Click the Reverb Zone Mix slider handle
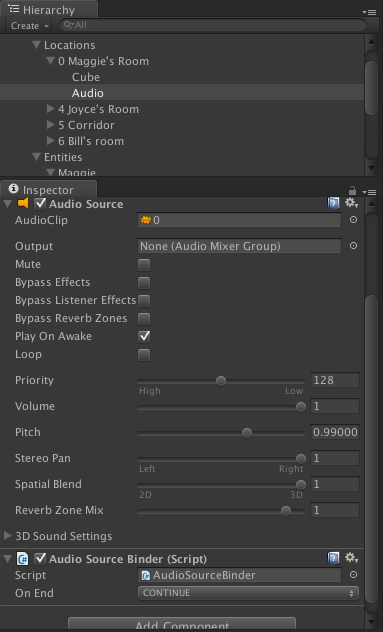Viewport: 383px width, 632px height. pyautogui.click(x=285, y=511)
